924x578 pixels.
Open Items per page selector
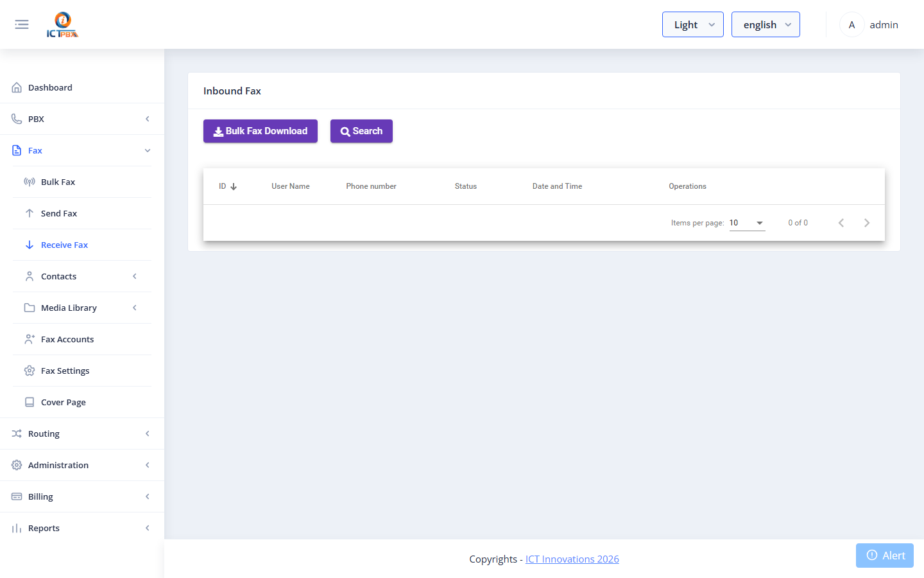pos(747,223)
